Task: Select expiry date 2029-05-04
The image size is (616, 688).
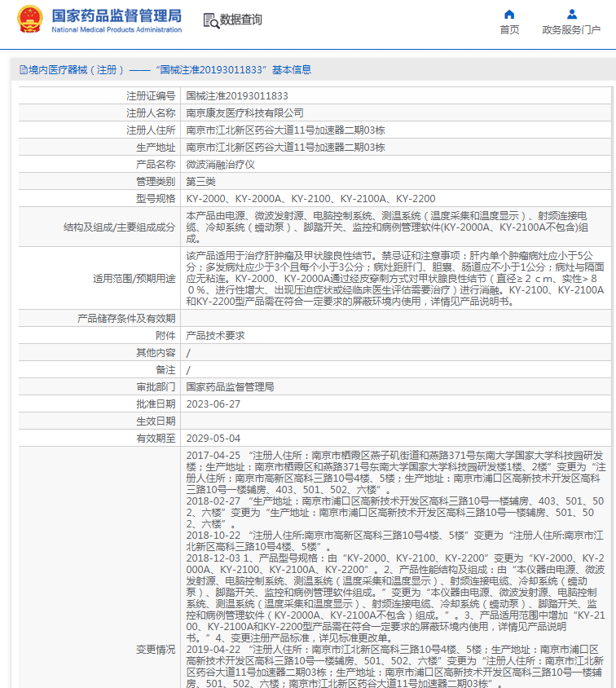Action: [213, 439]
